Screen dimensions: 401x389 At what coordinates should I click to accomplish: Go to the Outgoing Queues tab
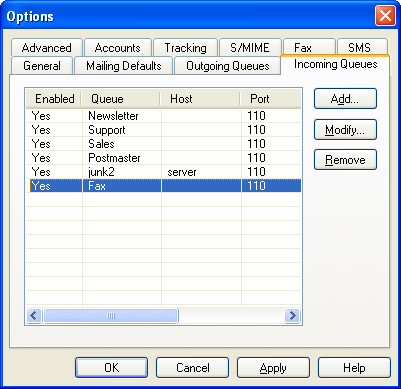coord(228,66)
